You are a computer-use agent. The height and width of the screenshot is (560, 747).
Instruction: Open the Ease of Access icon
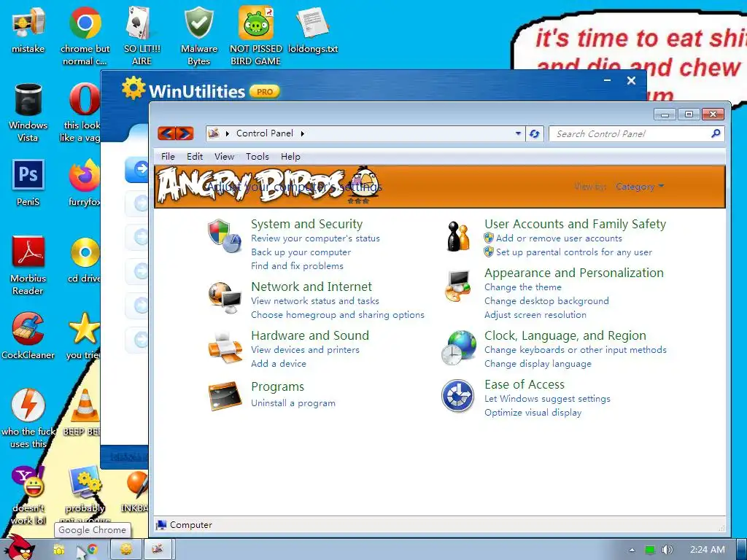coord(458,396)
